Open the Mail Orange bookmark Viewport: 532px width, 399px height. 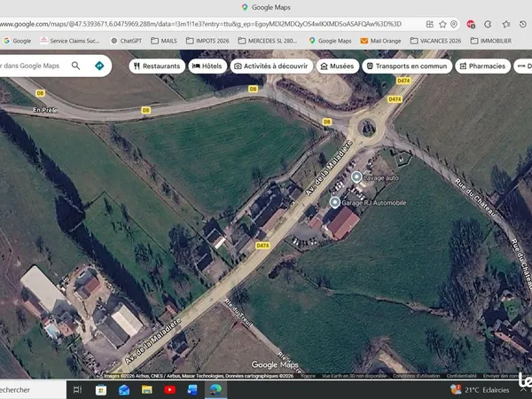380,41
